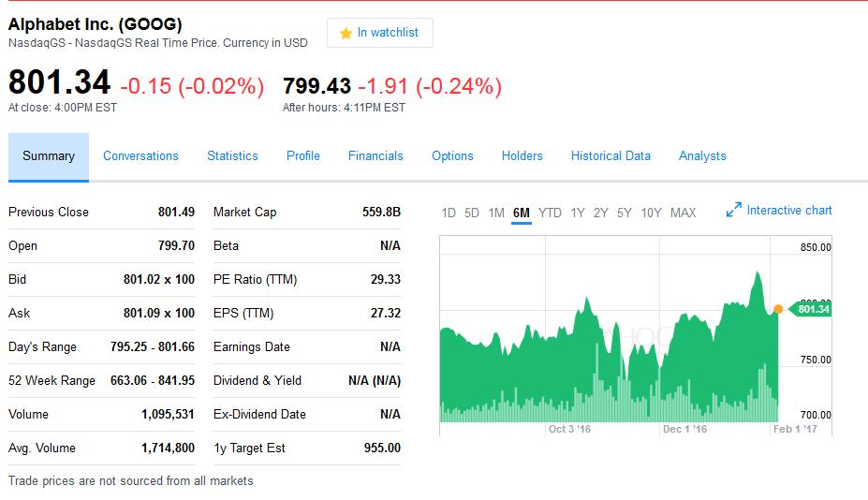Select the 1D chart range
868x500 pixels.
449,213
